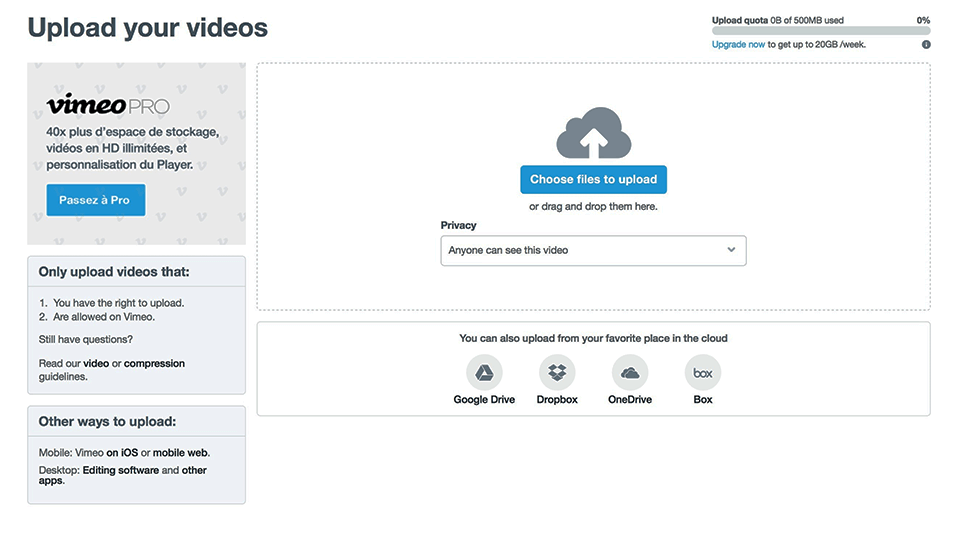
Task: Click 'Still have questions?' text
Action: tap(86, 339)
